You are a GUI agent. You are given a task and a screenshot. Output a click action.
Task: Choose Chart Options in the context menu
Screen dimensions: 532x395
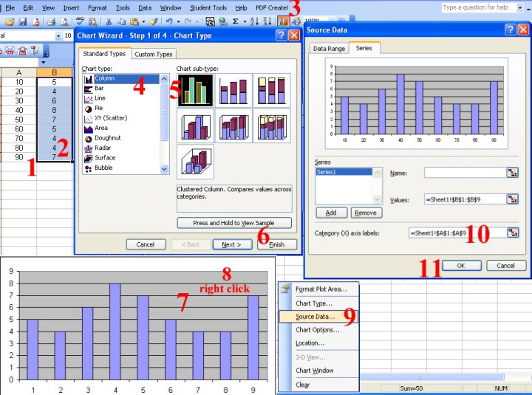tap(318, 329)
